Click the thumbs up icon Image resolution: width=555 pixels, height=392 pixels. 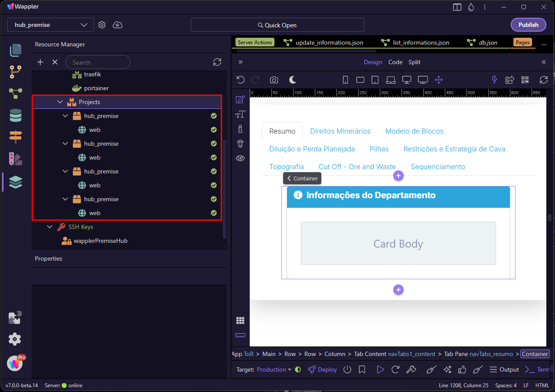(x=462, y=370)
